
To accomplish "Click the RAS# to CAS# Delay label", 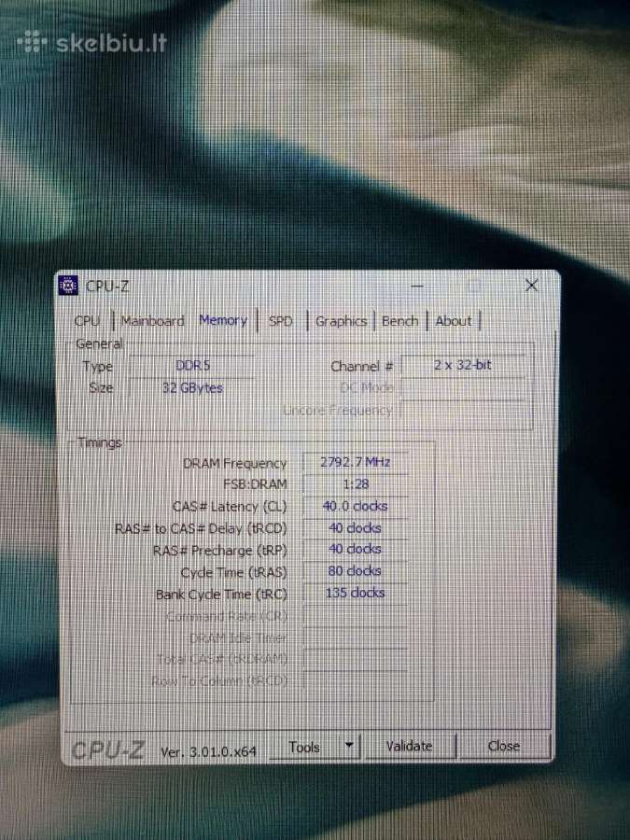I will pyautogui.click(x=201, y=529).
